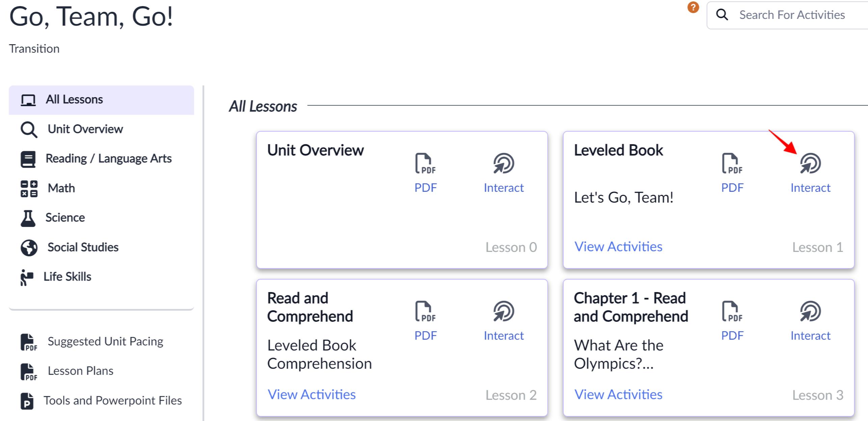Open the PDF icon for Unit Overview
This screenshot has height=421, width=868.
425,163
